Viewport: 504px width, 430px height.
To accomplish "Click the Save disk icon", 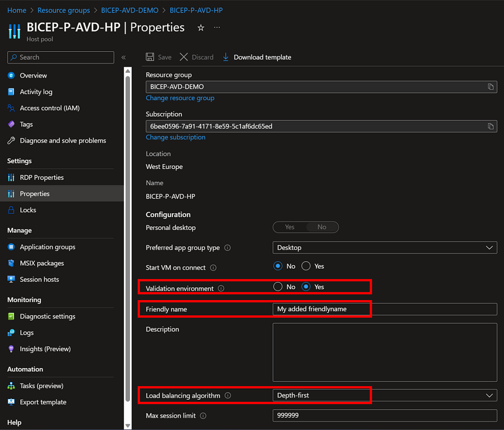I will (x=150, y=57).
